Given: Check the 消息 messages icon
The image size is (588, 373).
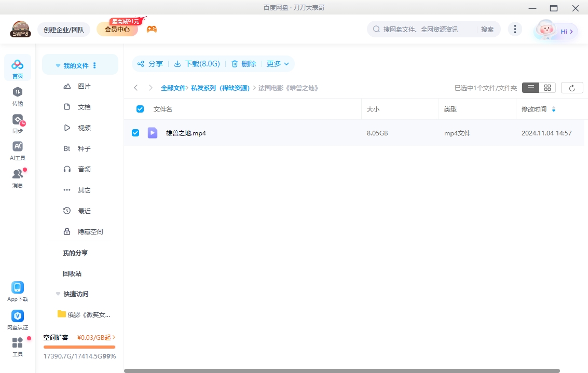Looking at the screenshot, I should pos(18,175).
